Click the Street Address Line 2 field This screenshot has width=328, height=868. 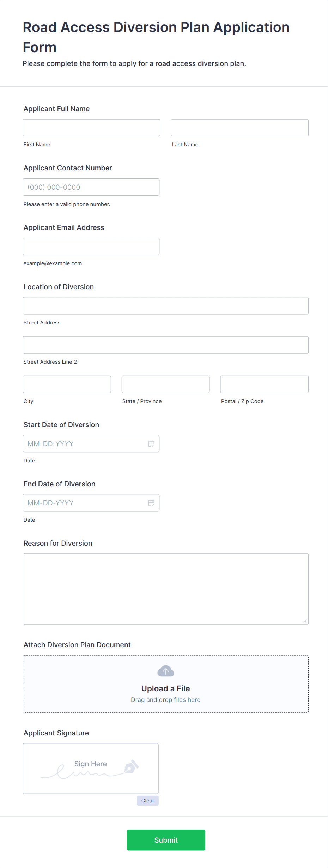pyautogui.click(x=165, y=345)
